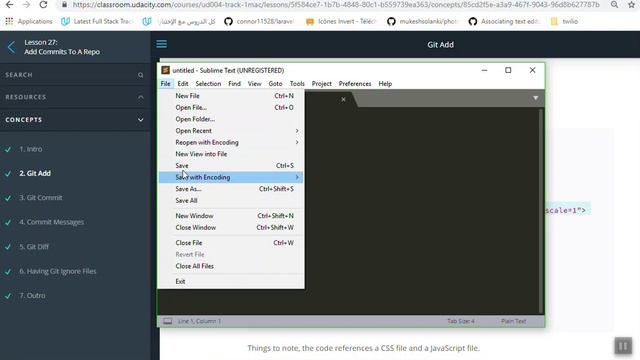Choose New View into File

tap(231, 154)
